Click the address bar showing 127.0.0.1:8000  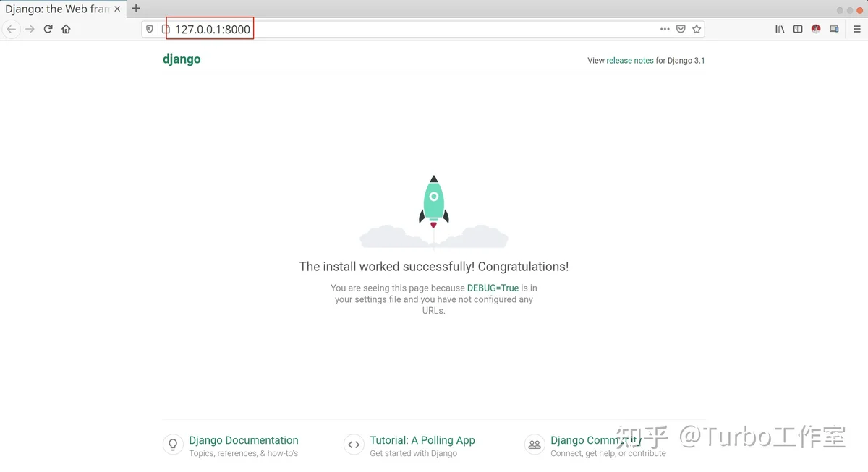423,29
